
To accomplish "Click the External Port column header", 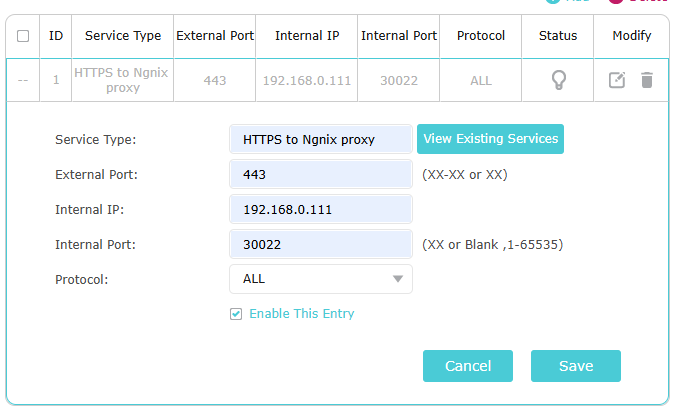I will [x=215, y=36].
